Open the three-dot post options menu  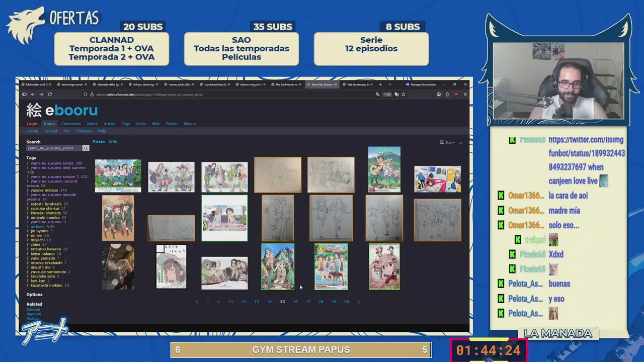coord(460,143)
